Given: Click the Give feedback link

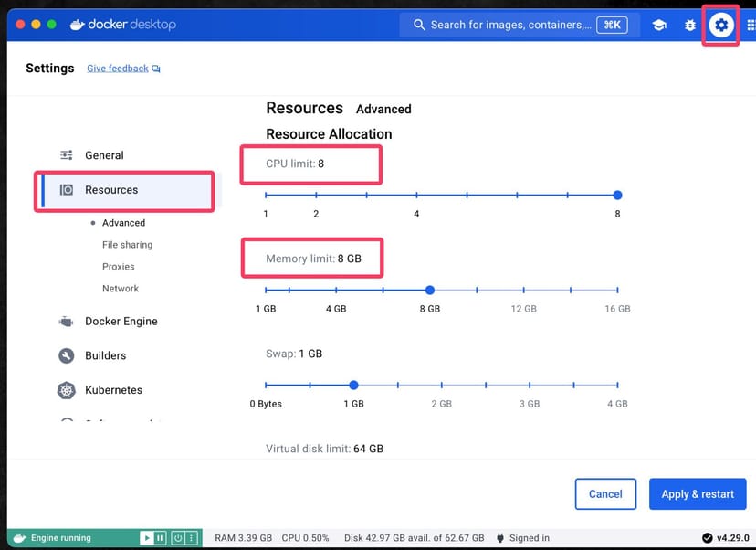Looking at the screenshot, I should coord(118,69).
